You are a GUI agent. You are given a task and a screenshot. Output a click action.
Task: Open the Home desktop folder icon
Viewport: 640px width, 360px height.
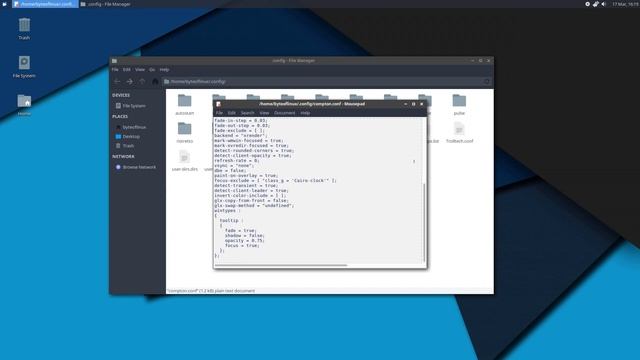click(x=24, y=105)
